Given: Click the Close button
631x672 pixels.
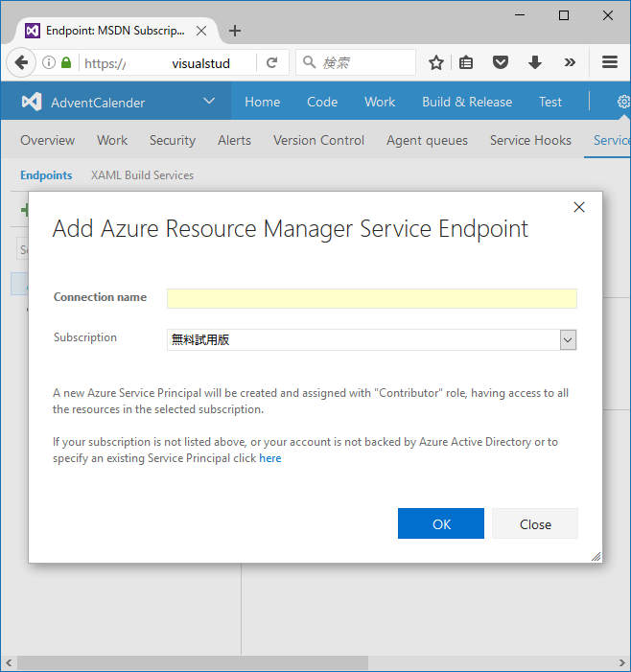Looking at the screenshot, I should pos(535,523).
